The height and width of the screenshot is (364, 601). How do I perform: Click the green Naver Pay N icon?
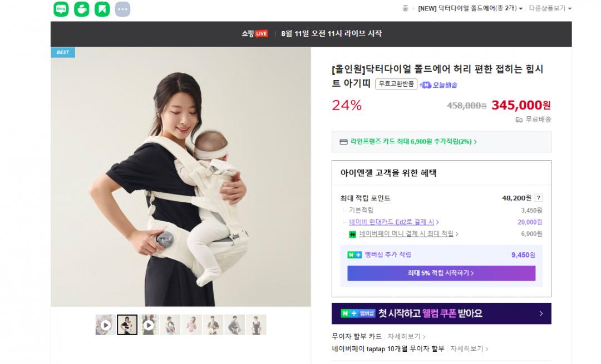(353, 235)
